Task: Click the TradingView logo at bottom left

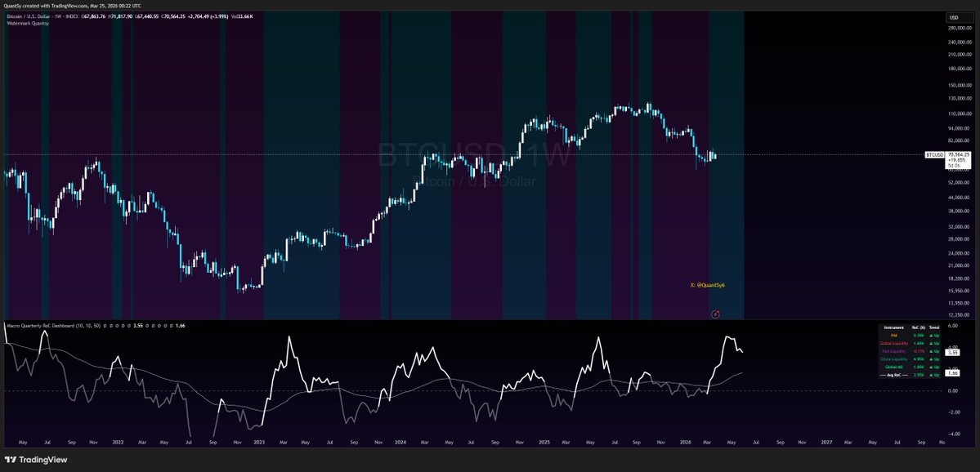Action: [36, 460]
